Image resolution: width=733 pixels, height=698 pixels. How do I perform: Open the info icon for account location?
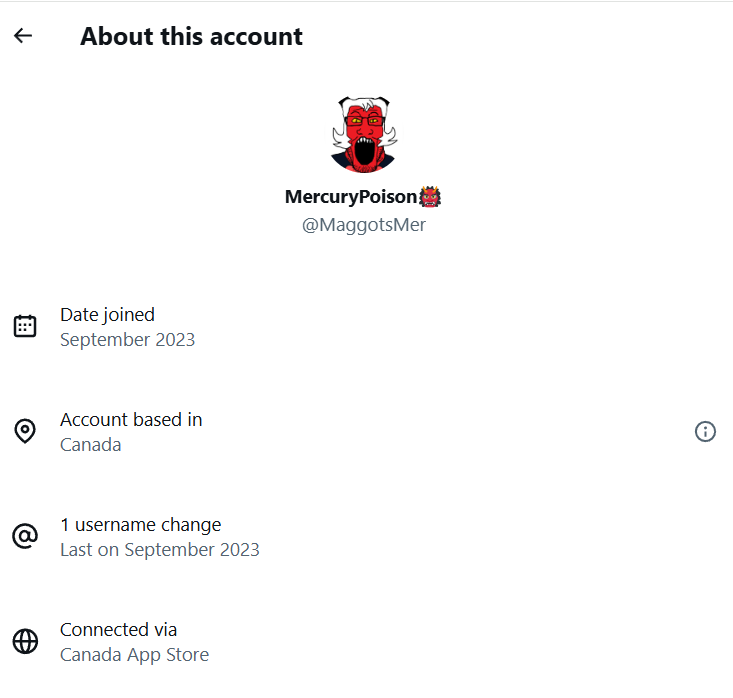tap(705, 431)
